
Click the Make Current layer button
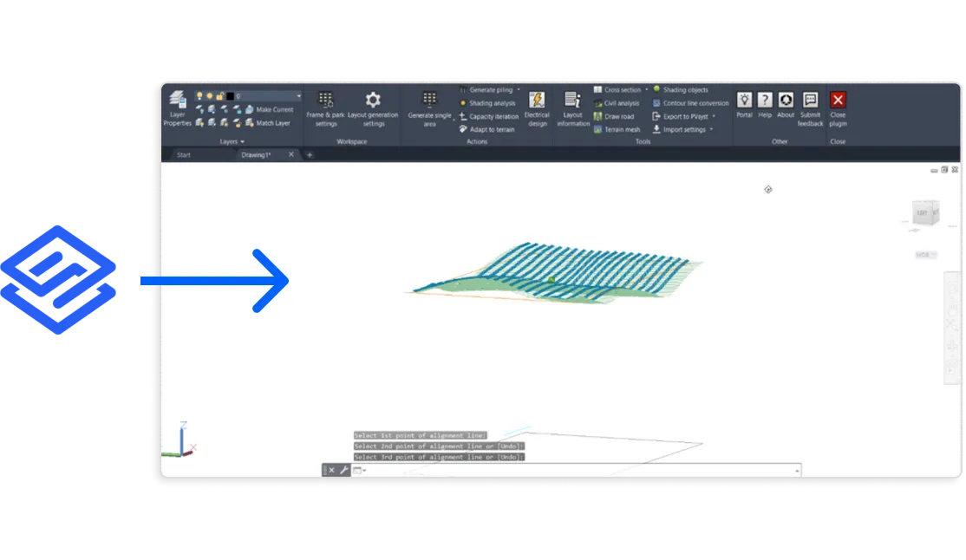(x=269, y=109)
